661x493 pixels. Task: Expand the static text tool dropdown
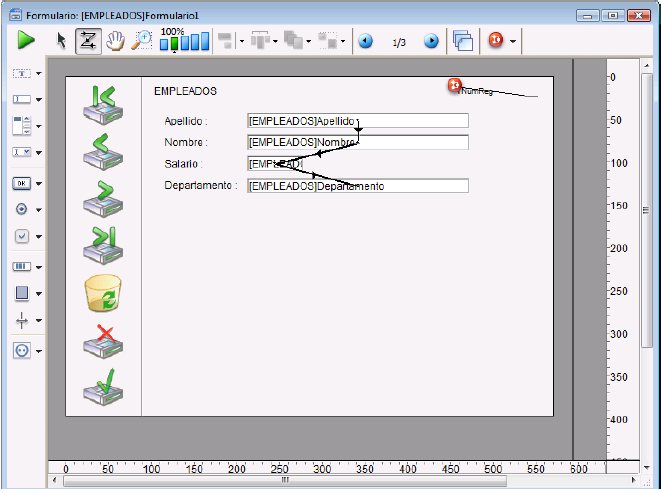coord(39,73)
